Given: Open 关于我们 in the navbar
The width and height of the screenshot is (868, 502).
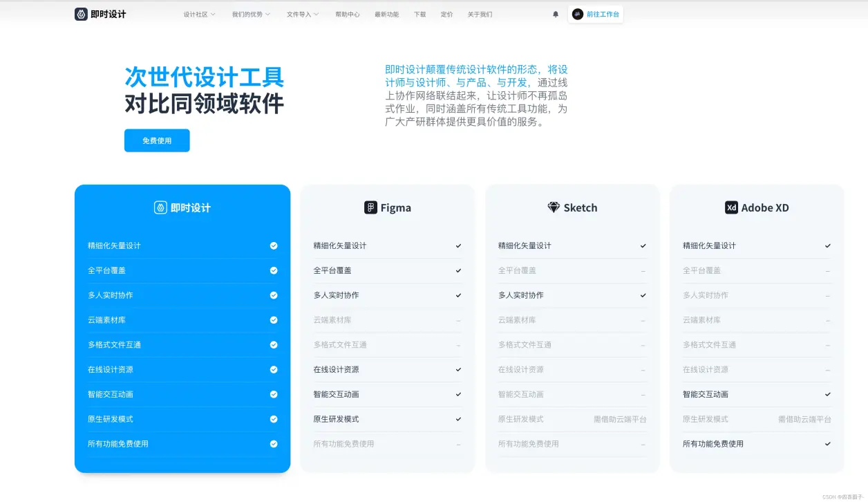Looking at the screenshot, I should [x=480, y=14].
